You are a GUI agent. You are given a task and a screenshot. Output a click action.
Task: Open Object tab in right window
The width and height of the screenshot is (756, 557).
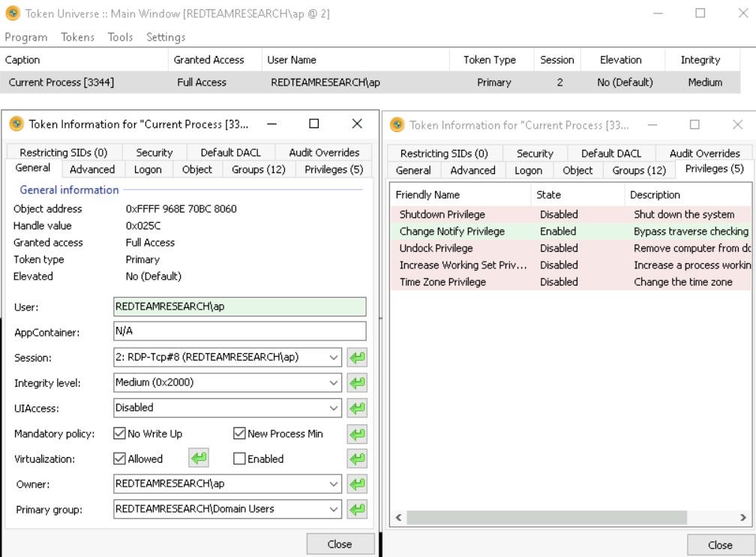click(577, 171)
